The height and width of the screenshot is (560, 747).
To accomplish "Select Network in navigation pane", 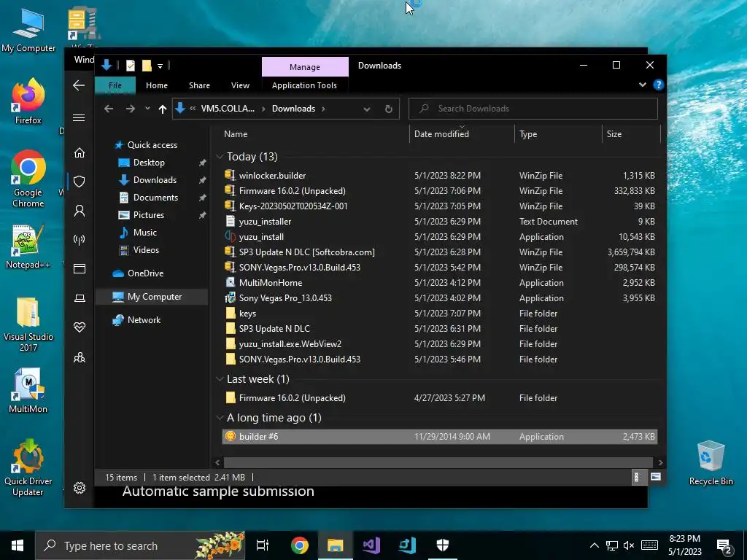I will pyautogui.click(x=144, y=320).
